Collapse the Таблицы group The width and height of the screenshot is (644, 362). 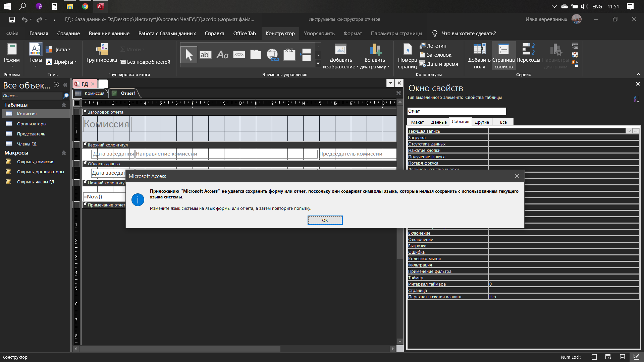(x=63, y=105)
